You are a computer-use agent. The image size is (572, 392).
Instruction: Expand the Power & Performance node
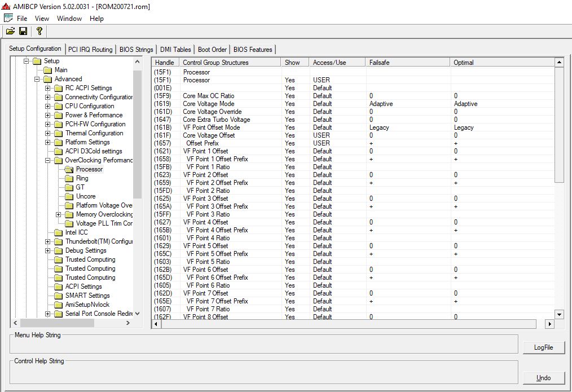(48, 115)
